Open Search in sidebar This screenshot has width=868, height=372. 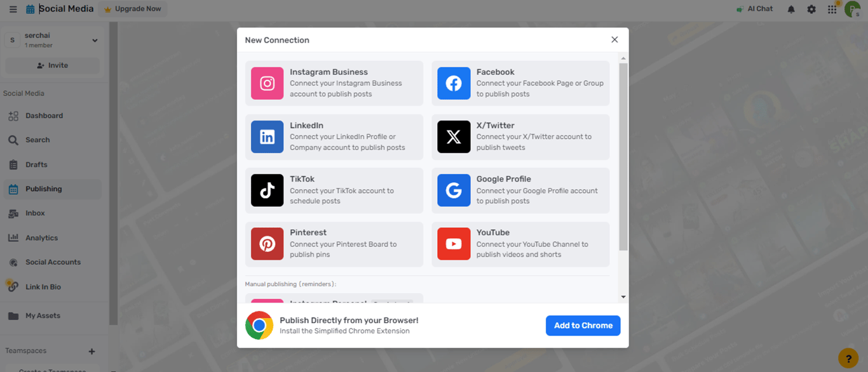point(51,140)
